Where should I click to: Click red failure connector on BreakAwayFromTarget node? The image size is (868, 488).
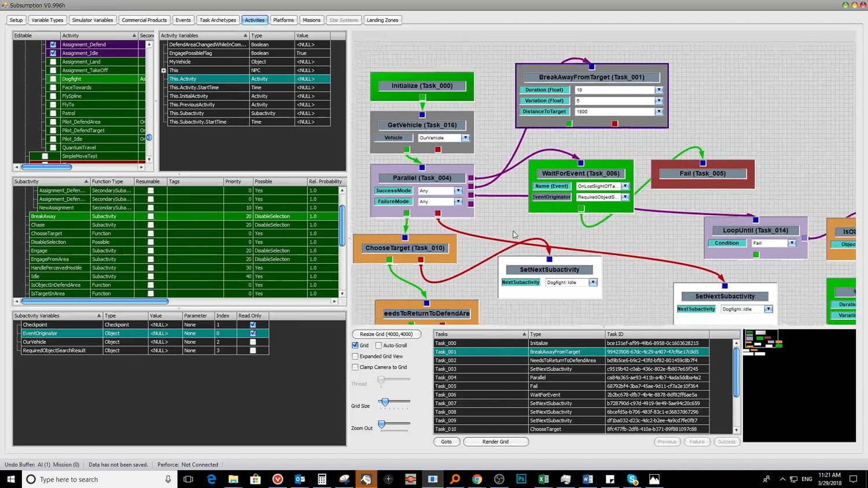[x=615, y=123]
